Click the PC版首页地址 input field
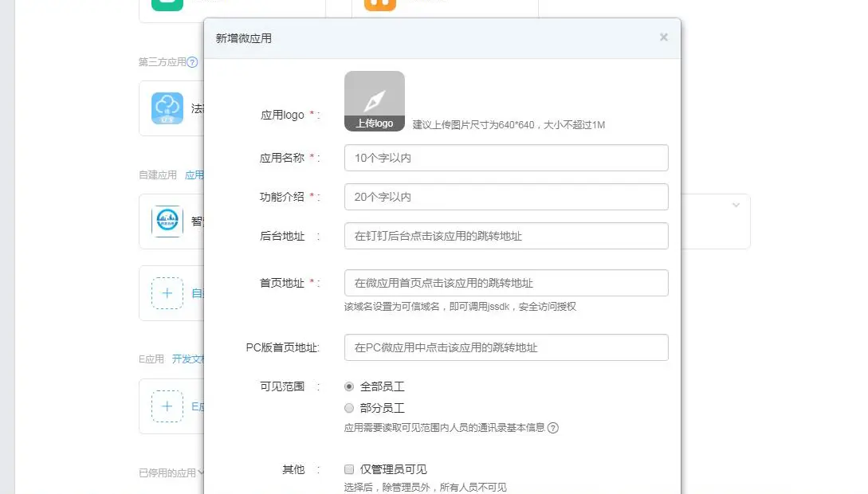 point(505,347)
